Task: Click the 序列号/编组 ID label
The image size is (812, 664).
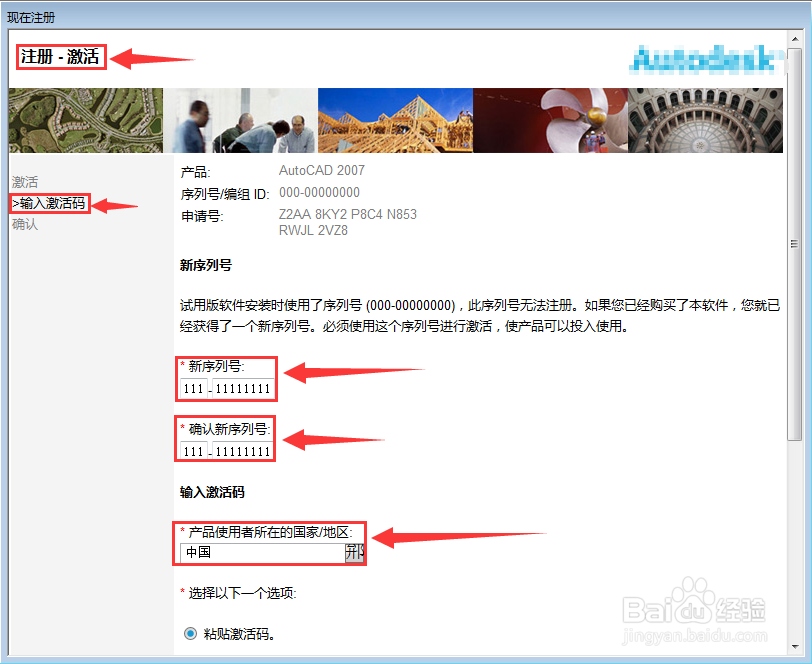Action: coord(225,194)
